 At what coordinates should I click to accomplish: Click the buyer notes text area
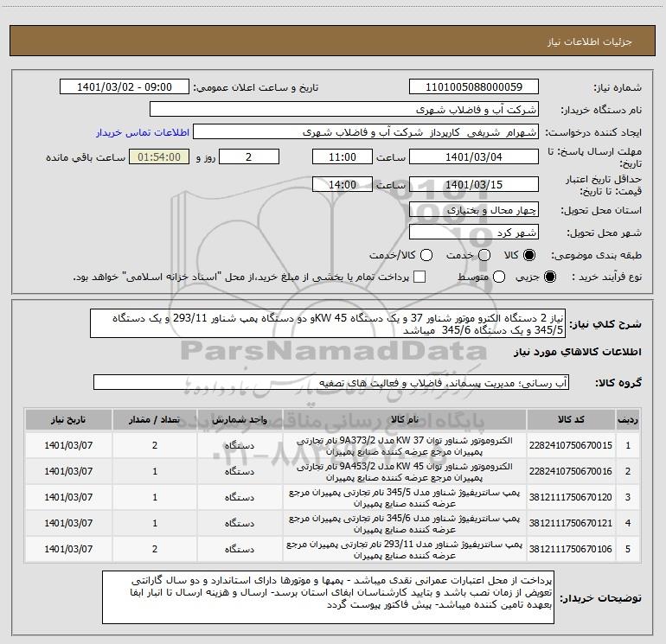click(328, 597)
